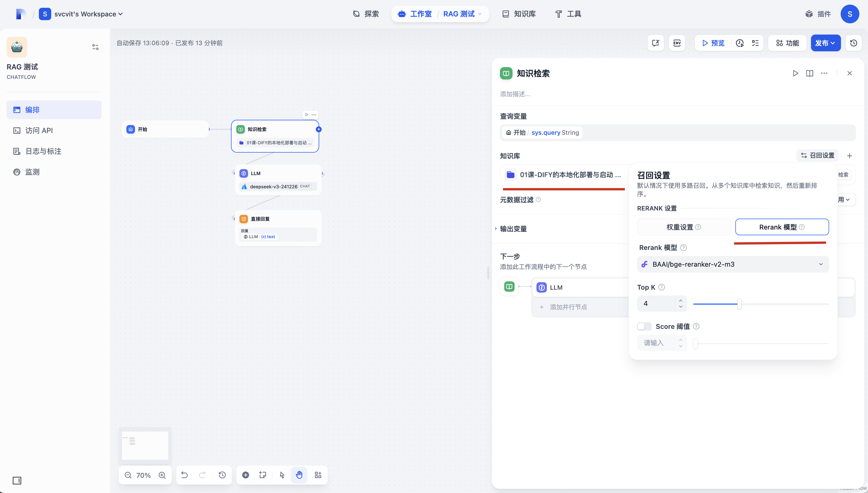
Task: Open the 发布 publish dropdown
Action: pos(825,43)
